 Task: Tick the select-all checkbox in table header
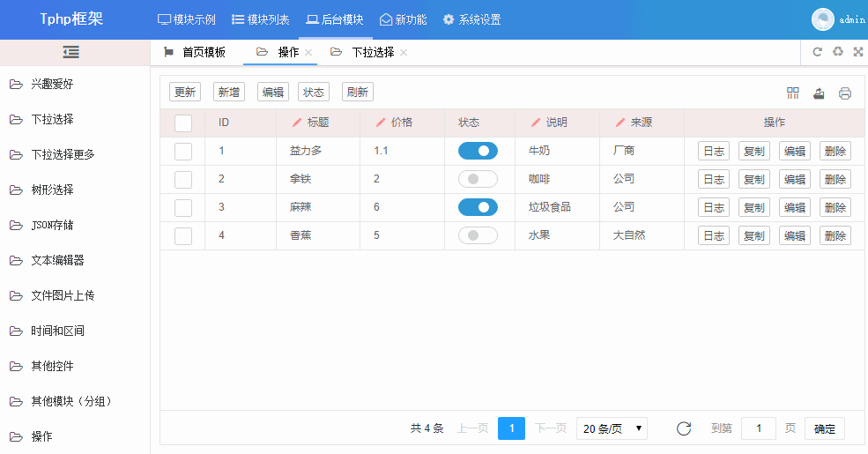(x=183, y=123)
